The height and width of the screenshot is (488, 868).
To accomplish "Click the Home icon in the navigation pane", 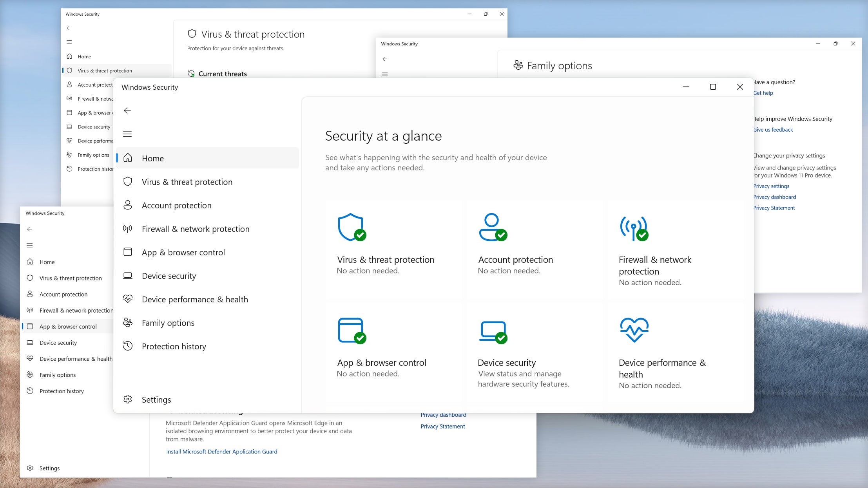I will tap(128, 158).
